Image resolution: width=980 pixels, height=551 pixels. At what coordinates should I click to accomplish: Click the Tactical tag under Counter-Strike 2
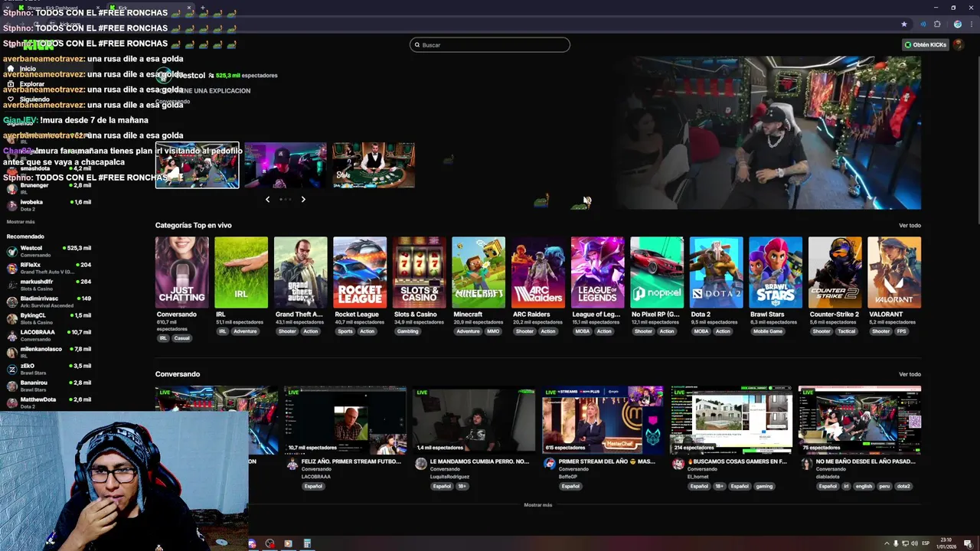point(846,331)
